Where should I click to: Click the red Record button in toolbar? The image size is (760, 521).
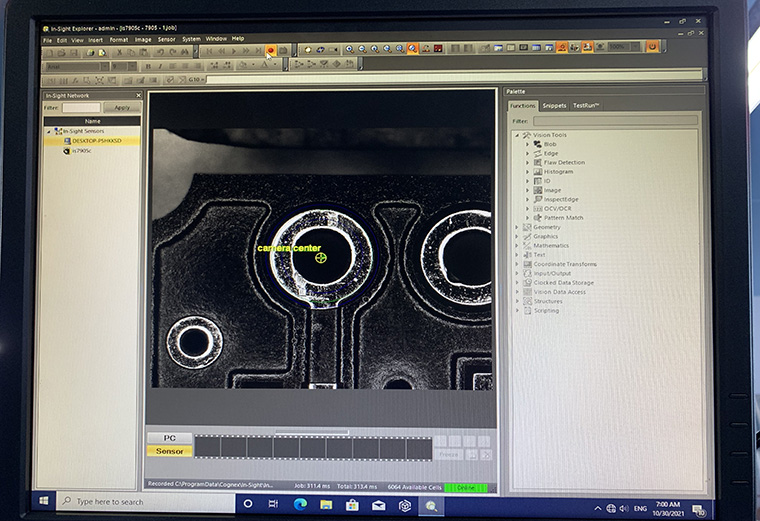point(271,50)
